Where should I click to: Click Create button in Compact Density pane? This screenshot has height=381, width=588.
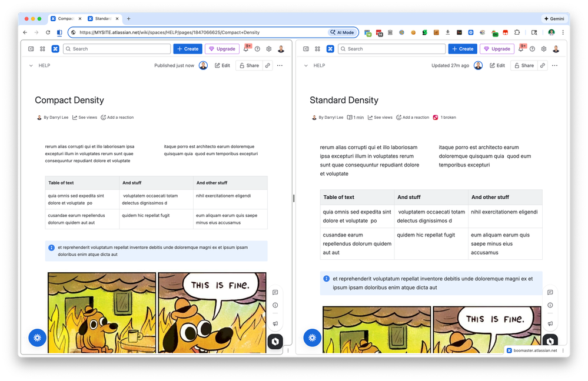188,49
